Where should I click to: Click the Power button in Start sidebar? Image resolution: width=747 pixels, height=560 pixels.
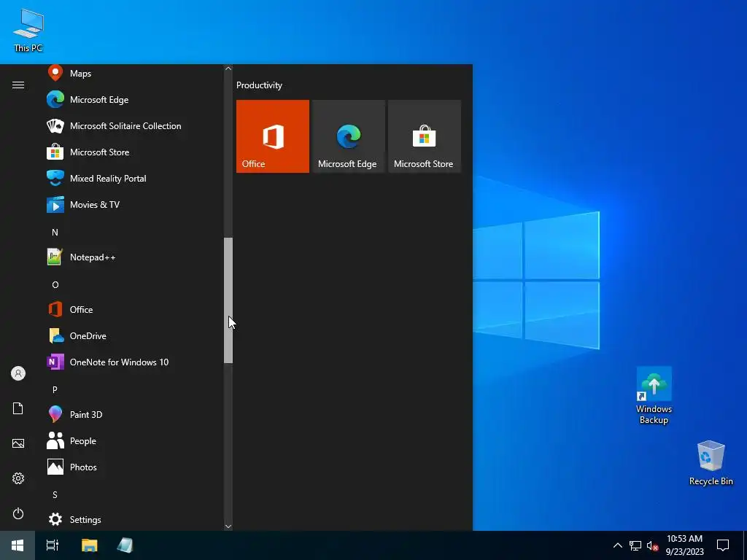pos(18,513)
